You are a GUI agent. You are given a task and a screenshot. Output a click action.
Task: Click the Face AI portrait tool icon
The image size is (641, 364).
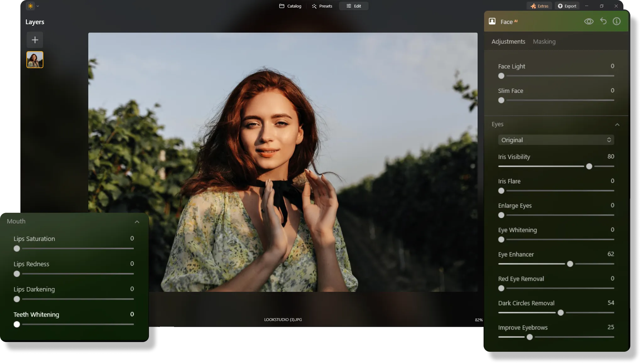492,21
